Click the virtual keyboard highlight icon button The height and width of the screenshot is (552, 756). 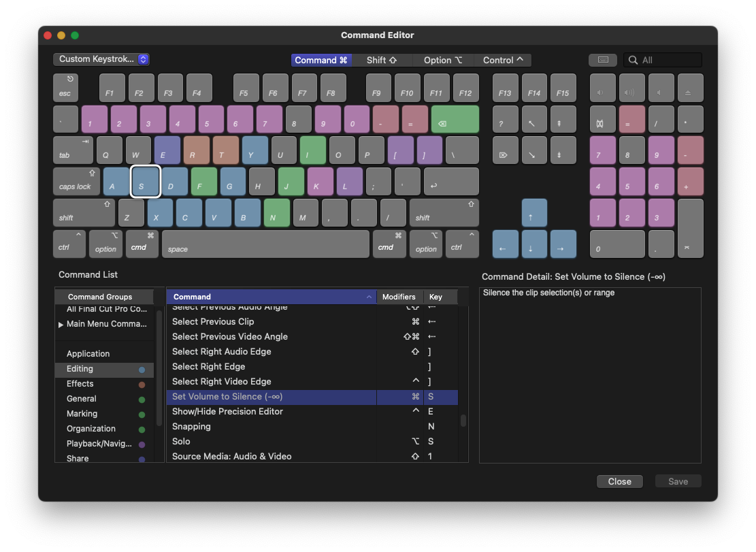(x=603, y=60)
